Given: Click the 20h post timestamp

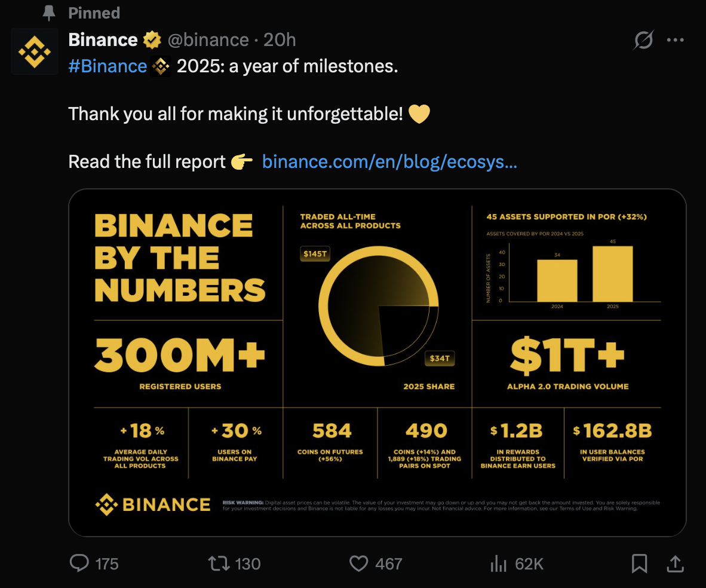Looking at the screenshot, I should coord(280,40).
